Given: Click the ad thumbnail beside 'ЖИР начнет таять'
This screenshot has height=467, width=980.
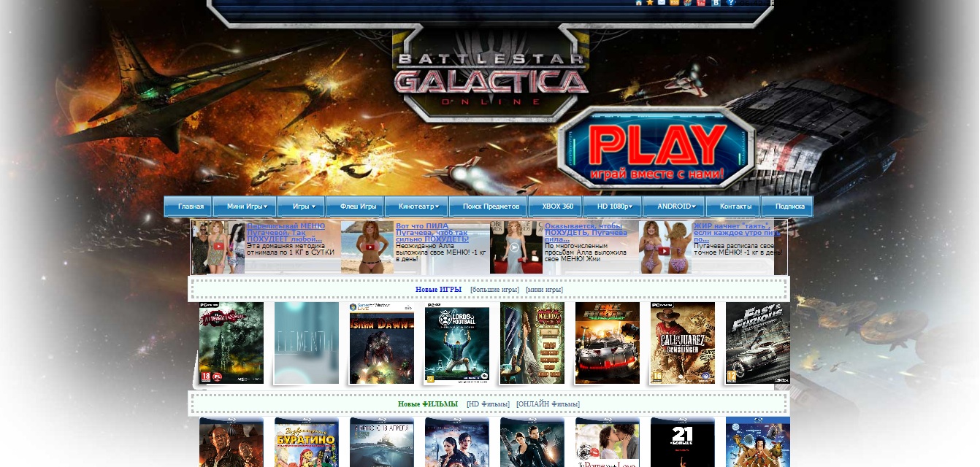Looking at the screenshot, I should click(x=665, y=247).
